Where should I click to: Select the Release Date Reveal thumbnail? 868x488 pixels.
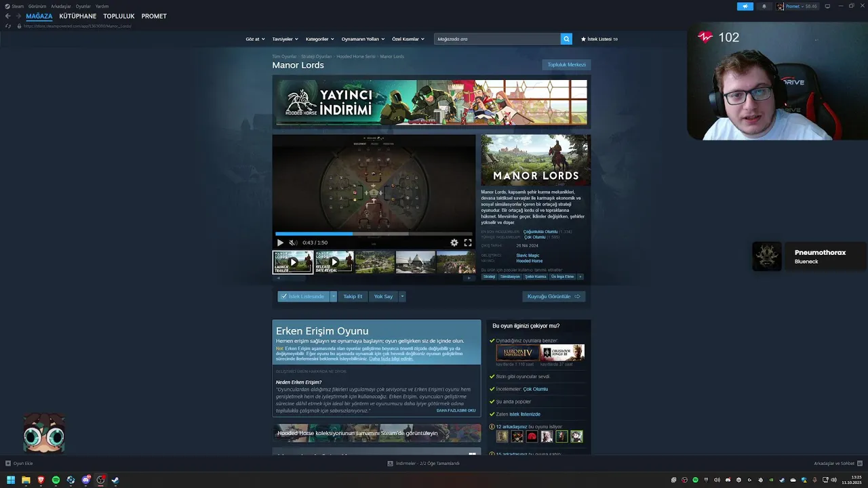(334, 262)
